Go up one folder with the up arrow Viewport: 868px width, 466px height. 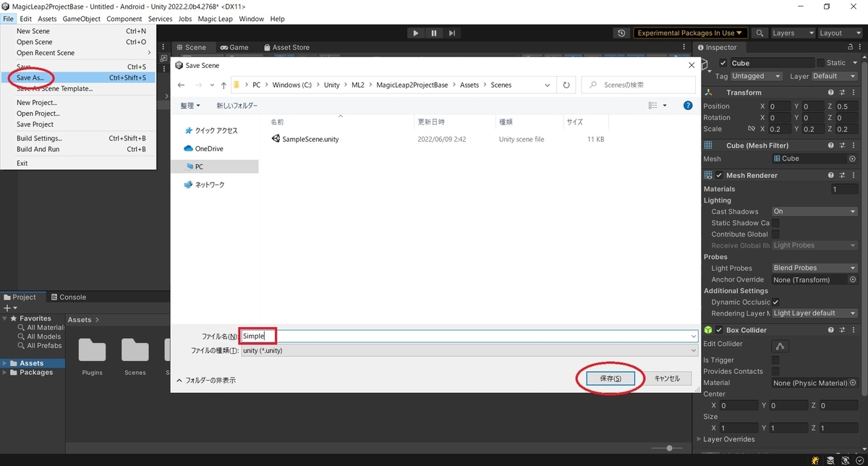pyautogui.click(x=224, y=85)
